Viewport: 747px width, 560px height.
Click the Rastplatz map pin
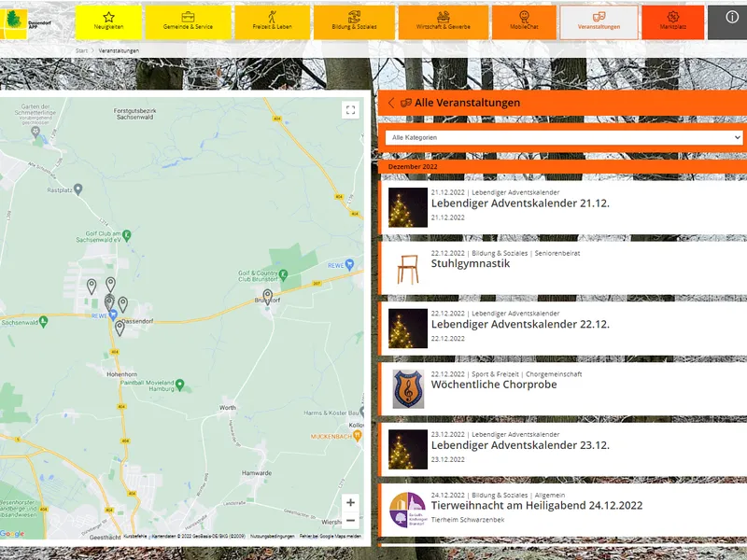click(78, 189)
